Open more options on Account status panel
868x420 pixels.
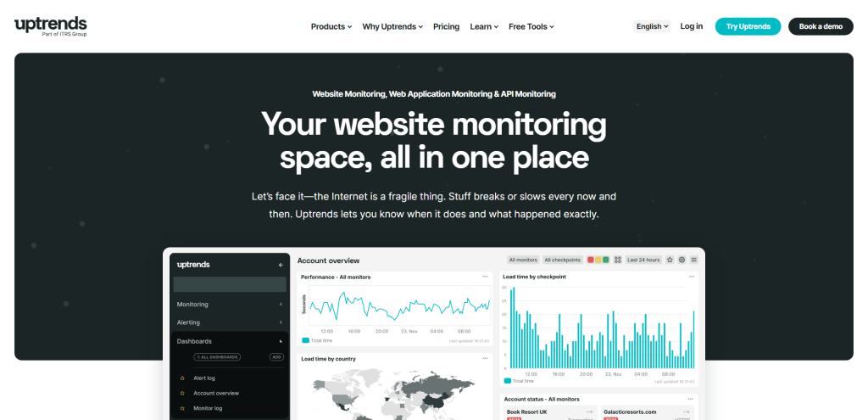tap(691, 399)
